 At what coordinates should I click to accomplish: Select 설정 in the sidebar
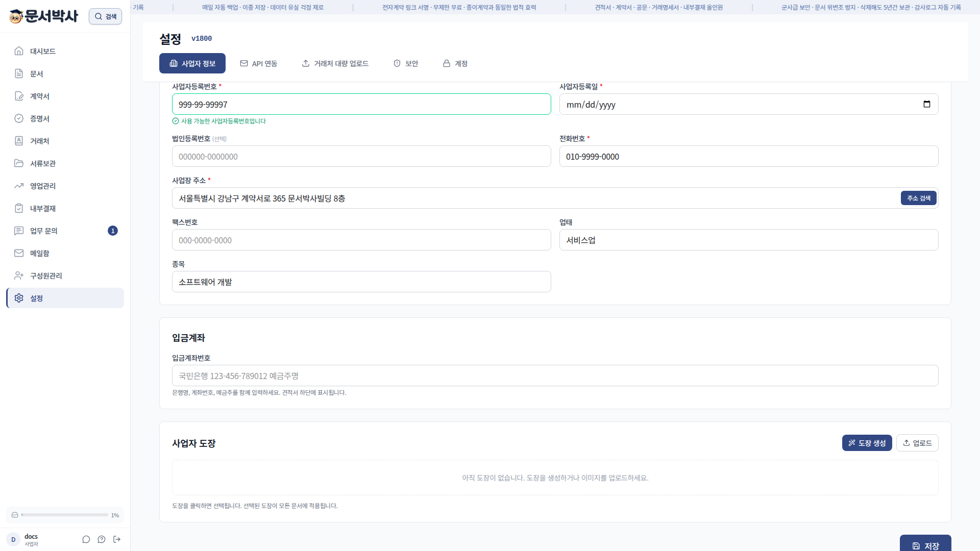point(65,298)
